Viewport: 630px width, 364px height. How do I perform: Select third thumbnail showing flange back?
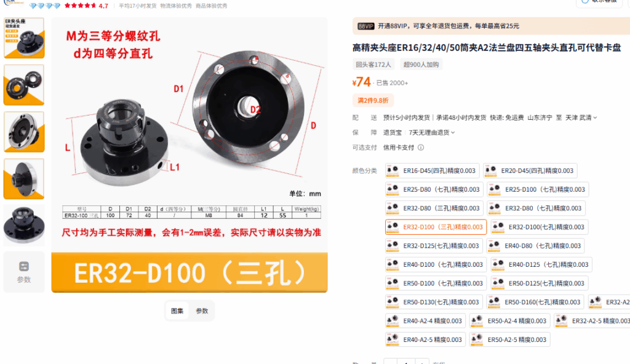coord(24,132)
